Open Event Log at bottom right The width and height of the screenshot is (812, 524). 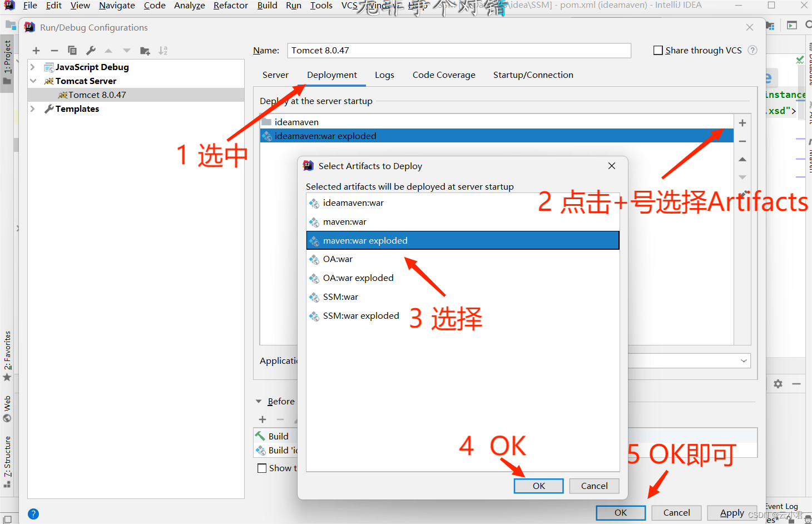[781, 506]
